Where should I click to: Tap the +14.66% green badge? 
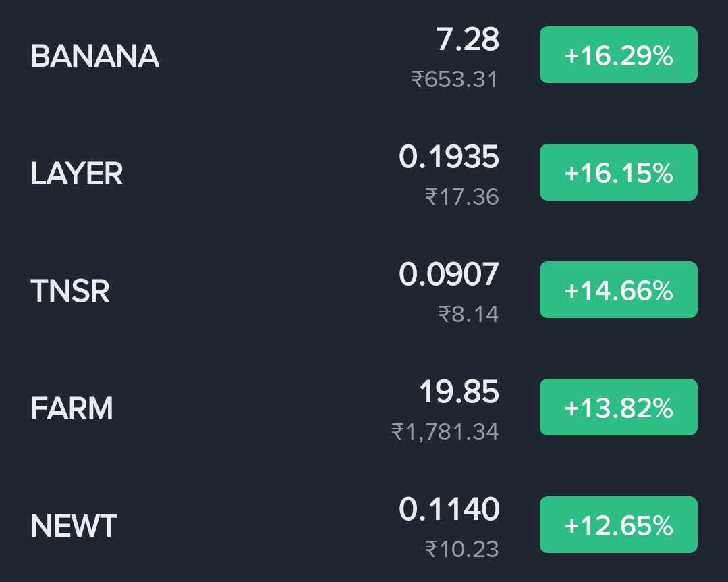coord(619,290)
